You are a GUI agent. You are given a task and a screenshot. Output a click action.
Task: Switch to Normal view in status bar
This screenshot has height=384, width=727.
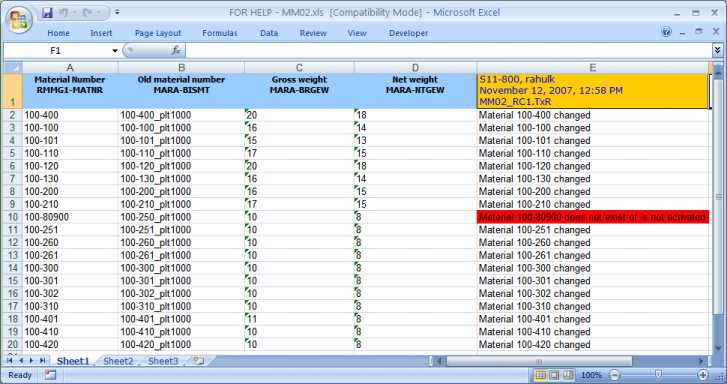click(x=540, y=375)
